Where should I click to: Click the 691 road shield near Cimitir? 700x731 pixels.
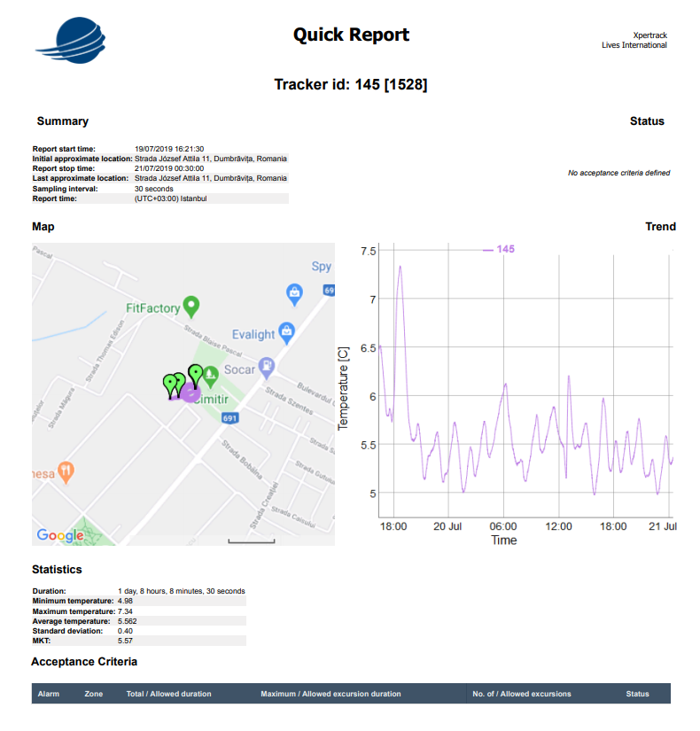pyautogui.click(x=231, y=418)
